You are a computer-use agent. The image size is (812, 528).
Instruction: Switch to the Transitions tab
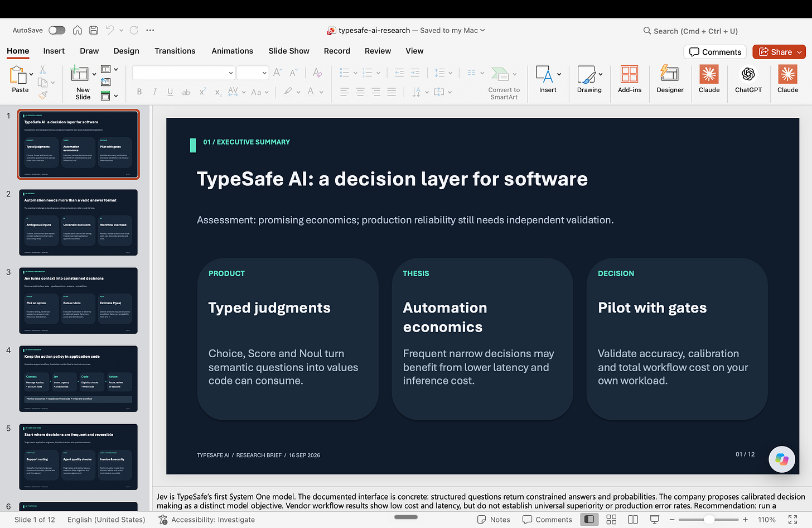(x=175, y=51)
